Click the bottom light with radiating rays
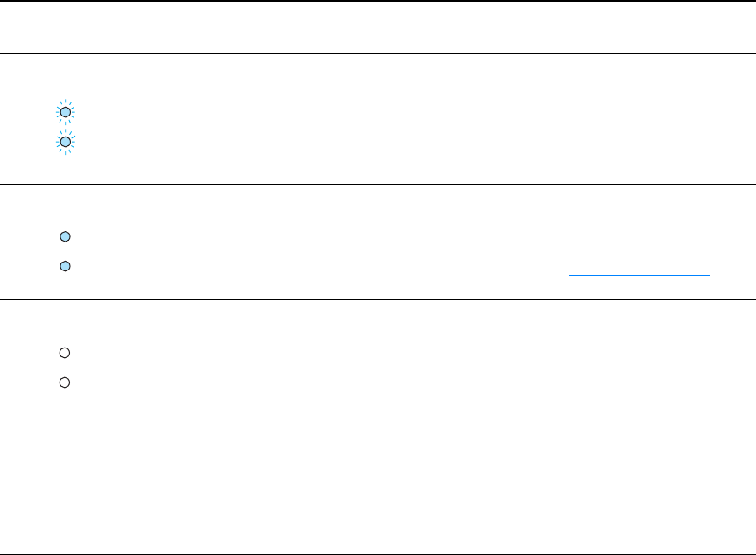The width and height of the screenshot is (756, 555). point(65,141)
